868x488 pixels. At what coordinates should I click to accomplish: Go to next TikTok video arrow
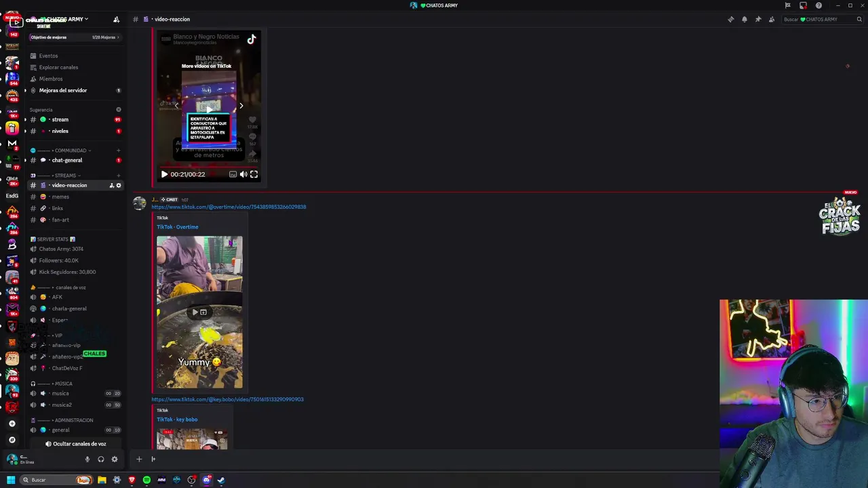pos(241,106)
